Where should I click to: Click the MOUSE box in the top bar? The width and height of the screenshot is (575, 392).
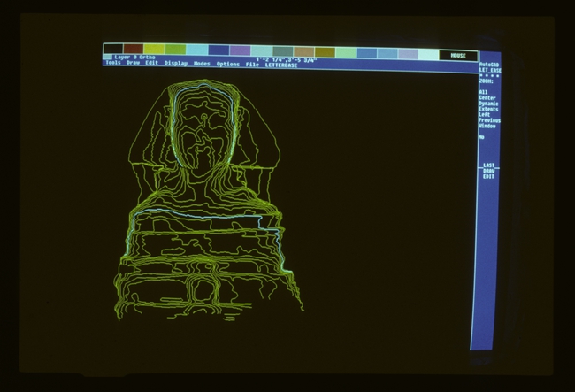click(458, 55)
